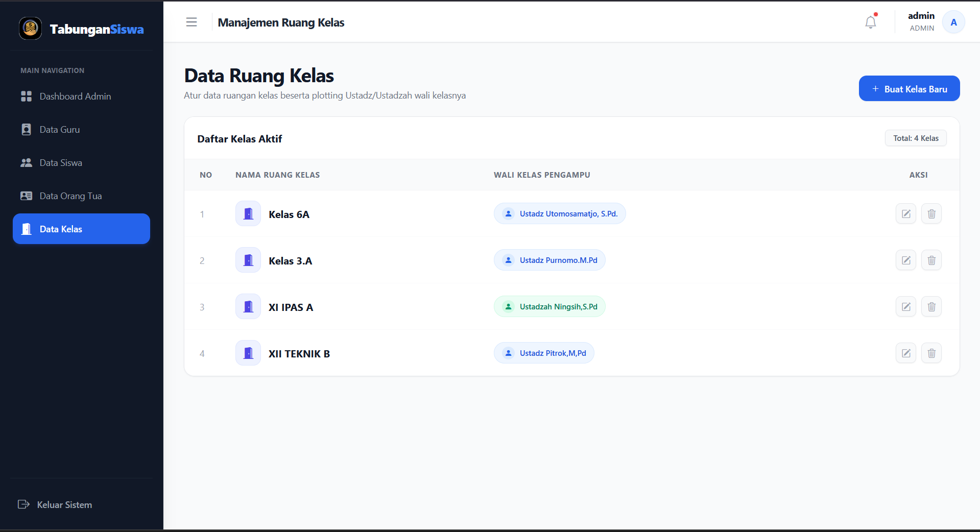Click the WALI KELAS PENGAMPU column header
The image size is (980, 532).
(542, 175)
